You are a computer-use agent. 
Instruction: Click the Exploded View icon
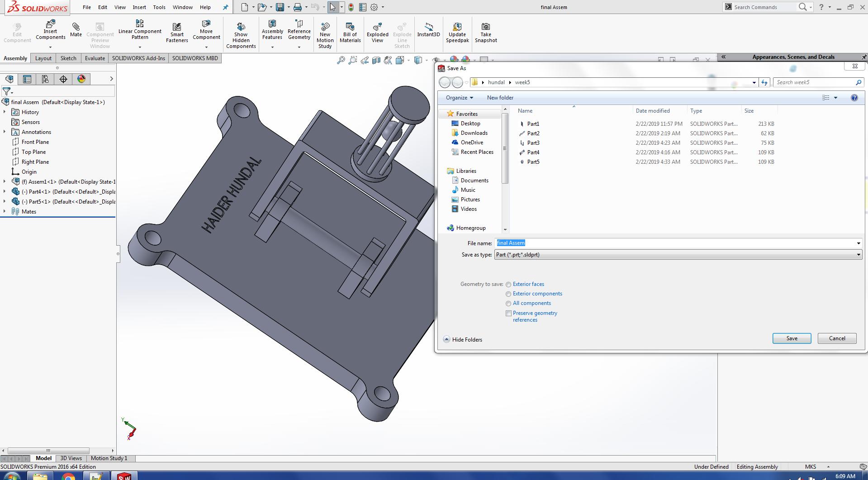click(377, 27)
